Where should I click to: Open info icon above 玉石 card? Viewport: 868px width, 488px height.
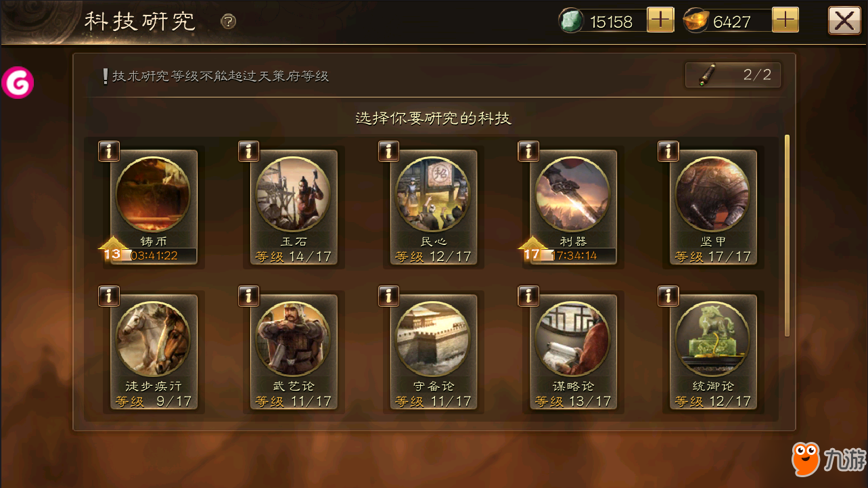(x=249, y=152)
